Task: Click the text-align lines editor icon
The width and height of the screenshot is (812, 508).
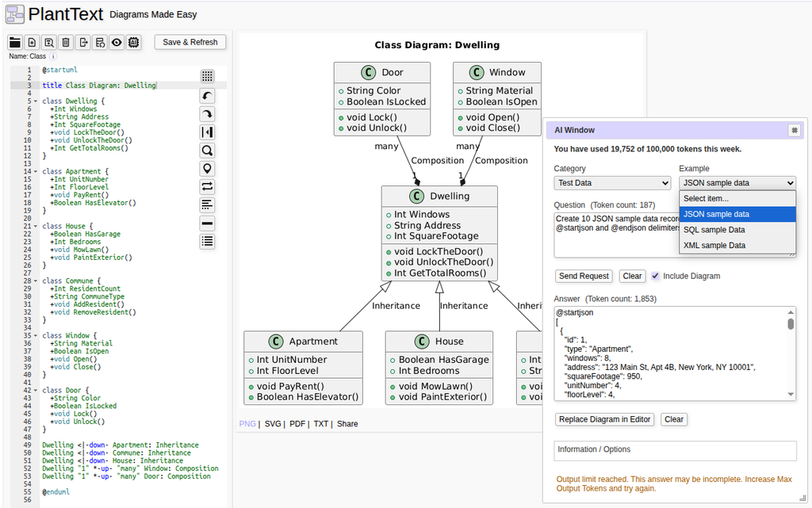Action: [x=207, y=204]
